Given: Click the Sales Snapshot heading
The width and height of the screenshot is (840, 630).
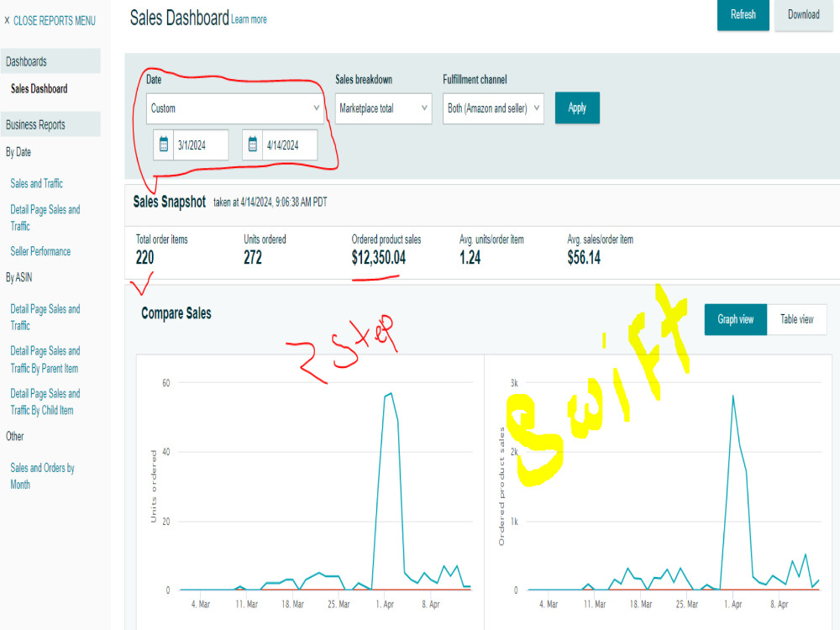Looking at the screenshot, I should point(170,202).
